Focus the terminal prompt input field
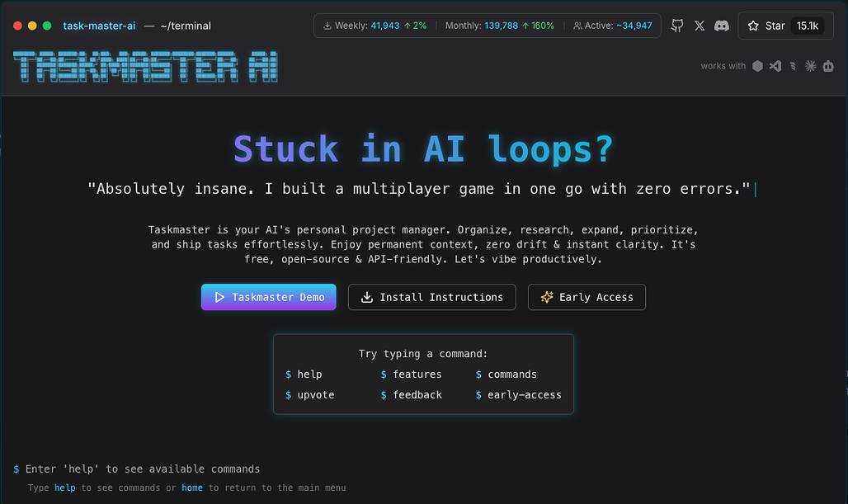The image size is (848, 504). (x=423, y=469)
